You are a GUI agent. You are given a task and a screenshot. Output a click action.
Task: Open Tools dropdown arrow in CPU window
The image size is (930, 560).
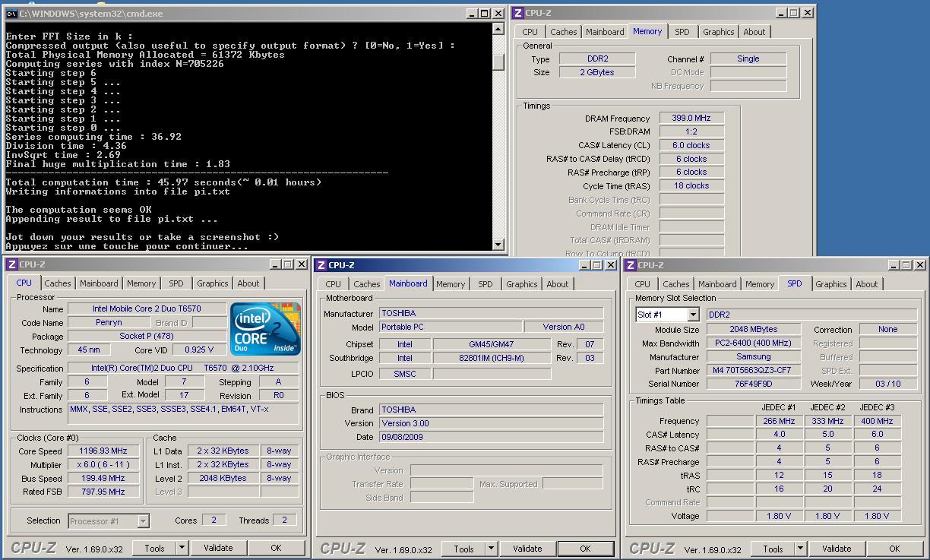182,547
